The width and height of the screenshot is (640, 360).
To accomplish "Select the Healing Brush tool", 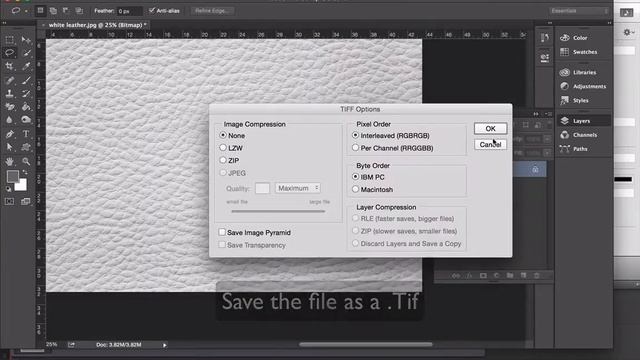I will point(9,80).
